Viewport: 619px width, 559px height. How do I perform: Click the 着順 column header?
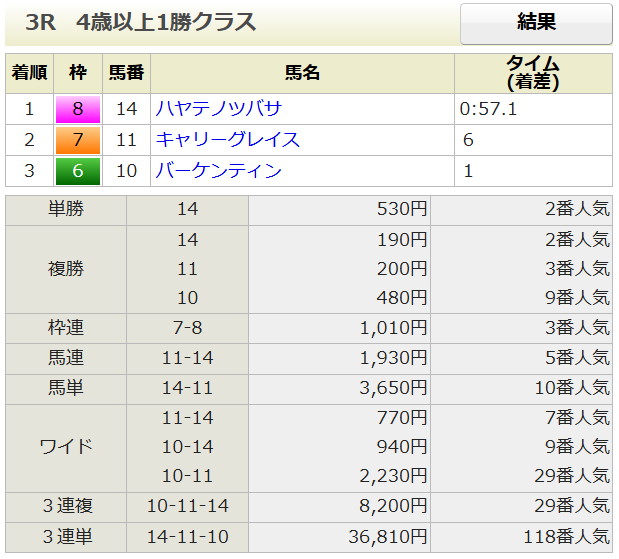29,73
